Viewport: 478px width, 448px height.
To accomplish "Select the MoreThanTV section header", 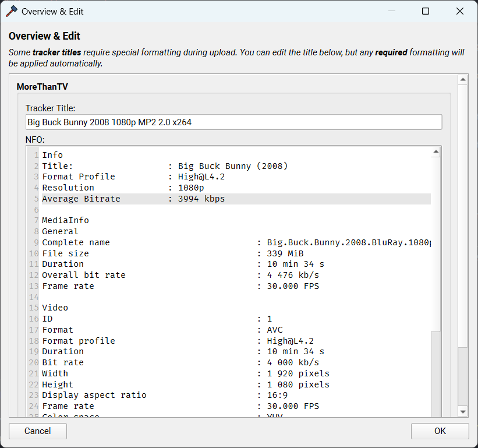I will click(x=42, y=87).
